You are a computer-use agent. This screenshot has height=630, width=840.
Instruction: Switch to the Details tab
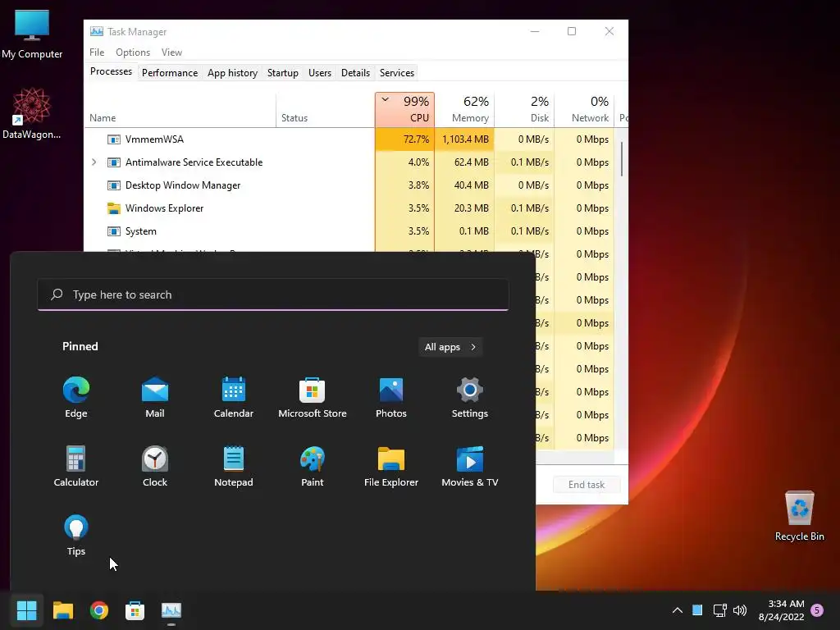pos(356,73)
